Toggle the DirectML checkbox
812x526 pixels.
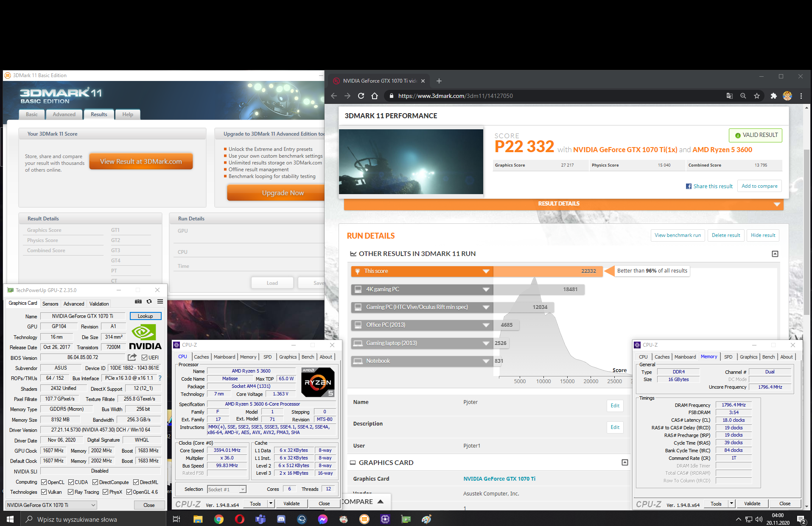point(136,482)
